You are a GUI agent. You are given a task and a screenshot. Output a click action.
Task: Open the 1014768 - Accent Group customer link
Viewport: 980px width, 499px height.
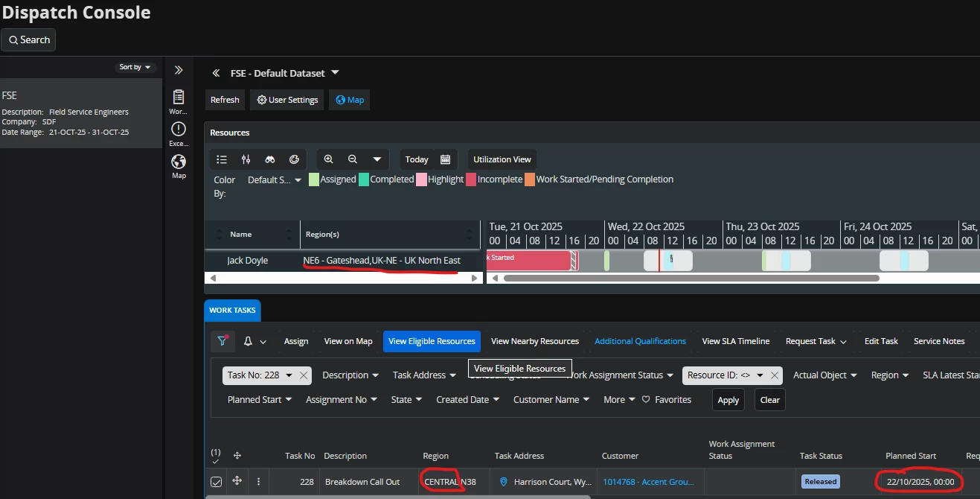click(x=647, y=482)
